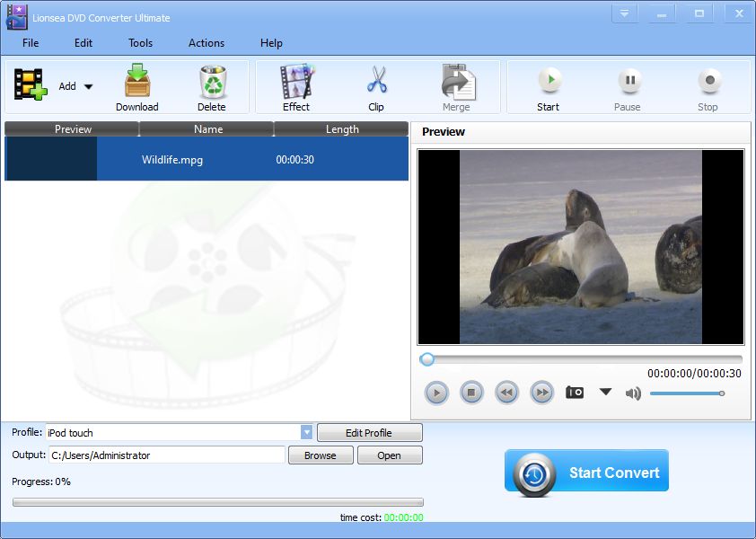Click the Browse button
Screen dimensions: 756x539
(x=321, y=455)
